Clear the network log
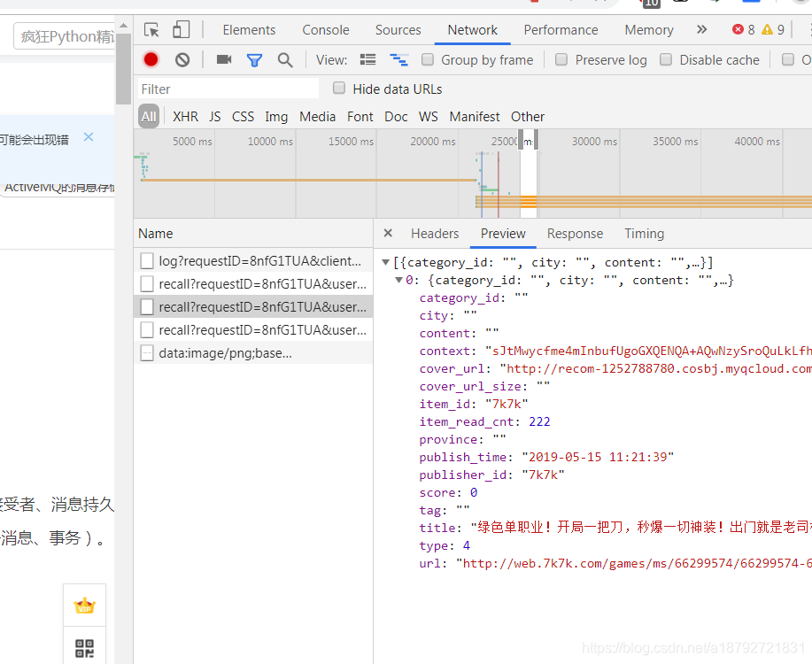This screenshot has height=664, width=812. [182, 60]
